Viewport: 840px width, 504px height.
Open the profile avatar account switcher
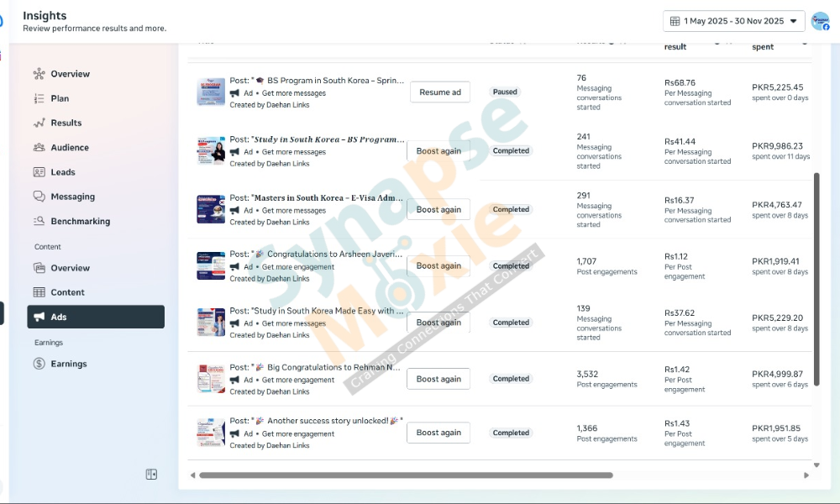coord(820,21)
